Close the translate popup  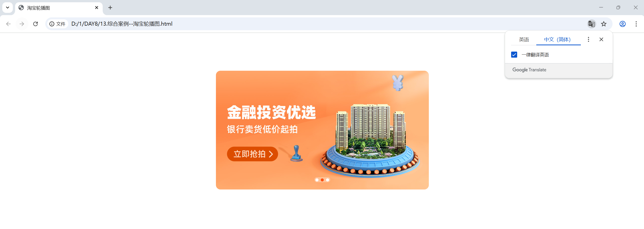point(601,39)
